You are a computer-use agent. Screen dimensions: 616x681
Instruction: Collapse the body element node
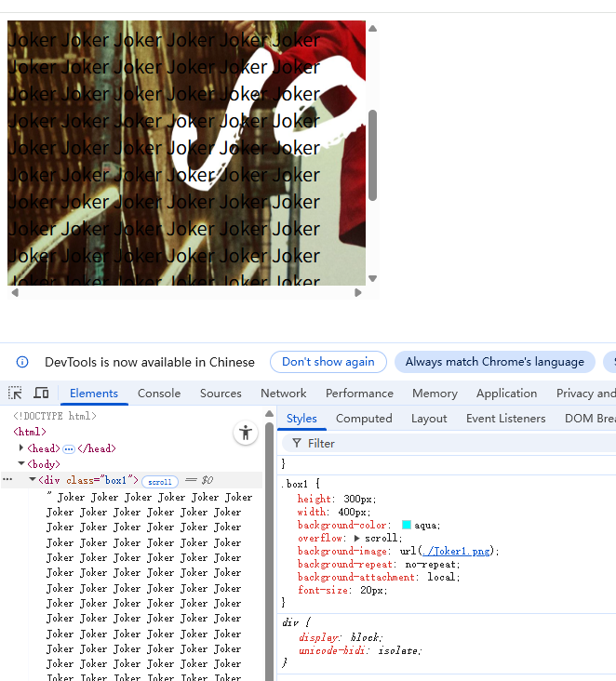coord(20,463)
